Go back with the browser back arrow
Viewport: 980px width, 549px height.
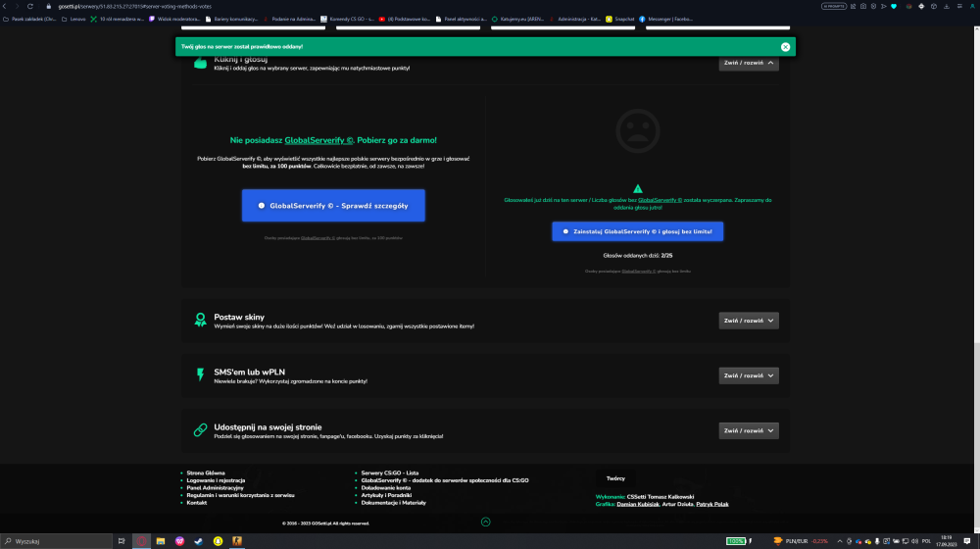coord(5,6)
